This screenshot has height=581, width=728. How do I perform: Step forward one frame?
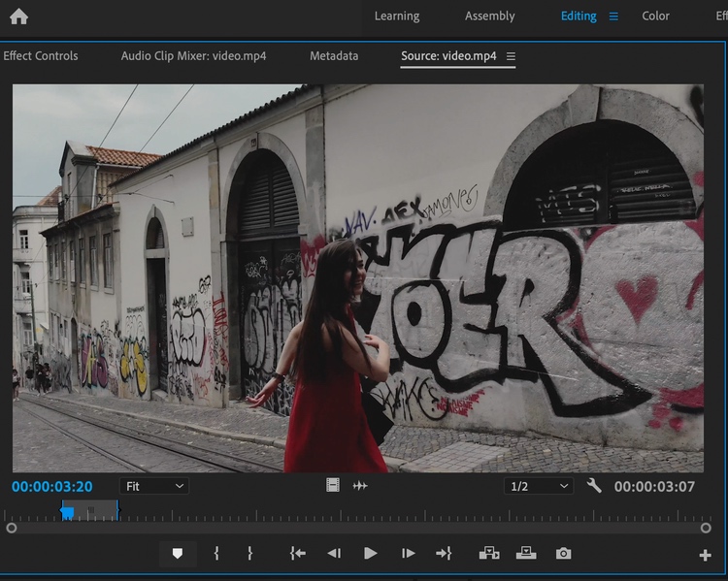click(x=408, y=553)
